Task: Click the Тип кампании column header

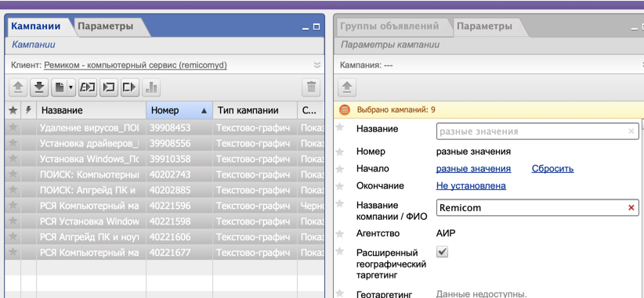Action: [255, 110]
